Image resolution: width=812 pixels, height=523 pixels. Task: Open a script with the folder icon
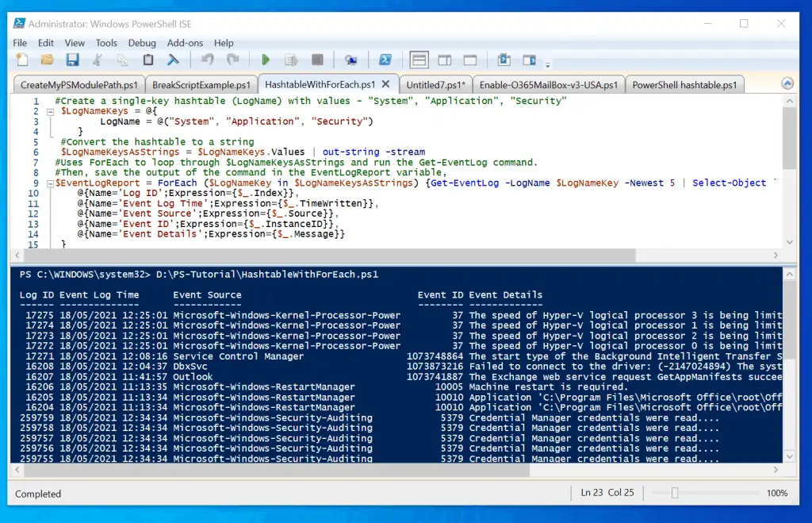point(47,60)
